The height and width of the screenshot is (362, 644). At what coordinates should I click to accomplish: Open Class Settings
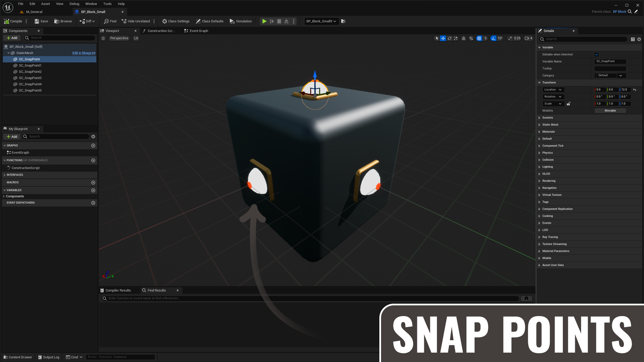coord(176,21)
